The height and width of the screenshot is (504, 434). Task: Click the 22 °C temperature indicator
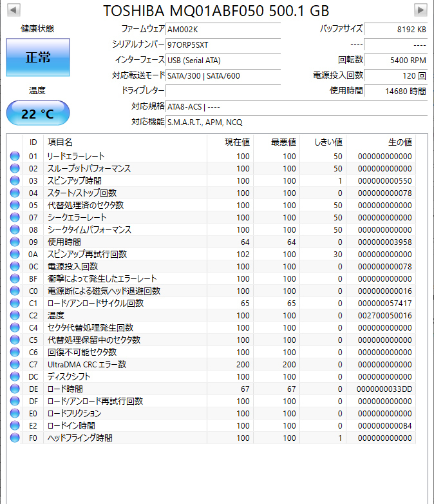pos(38,113)
